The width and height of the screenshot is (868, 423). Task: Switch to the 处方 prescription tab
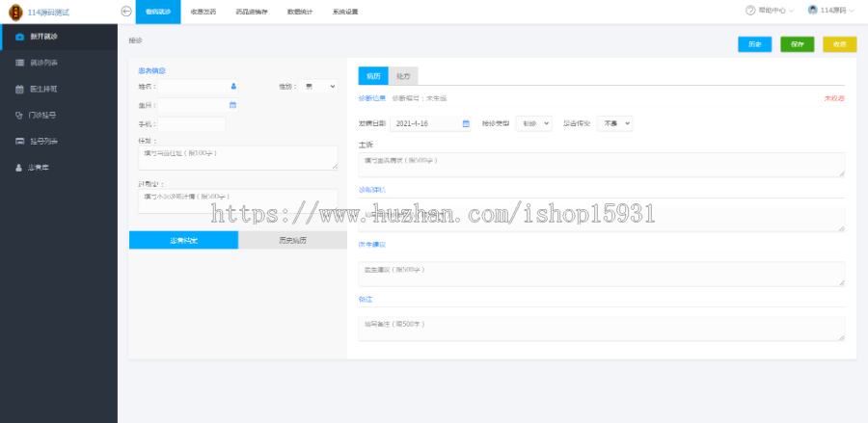point(402,76)
